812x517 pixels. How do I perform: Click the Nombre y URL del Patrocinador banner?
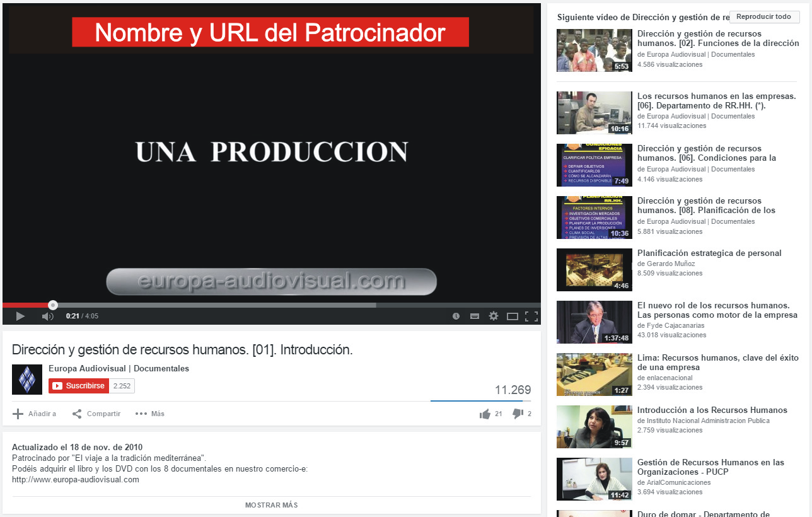click(x=270, y=32)
